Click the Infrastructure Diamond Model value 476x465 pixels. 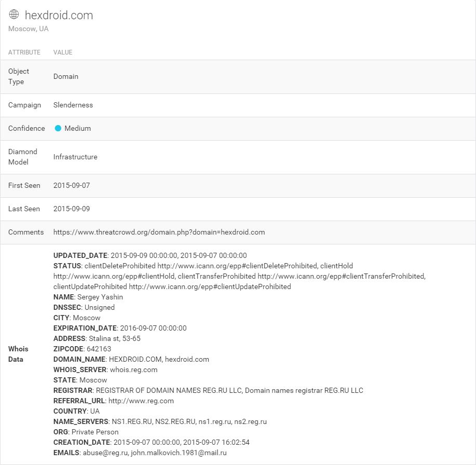tap(75, 157)
